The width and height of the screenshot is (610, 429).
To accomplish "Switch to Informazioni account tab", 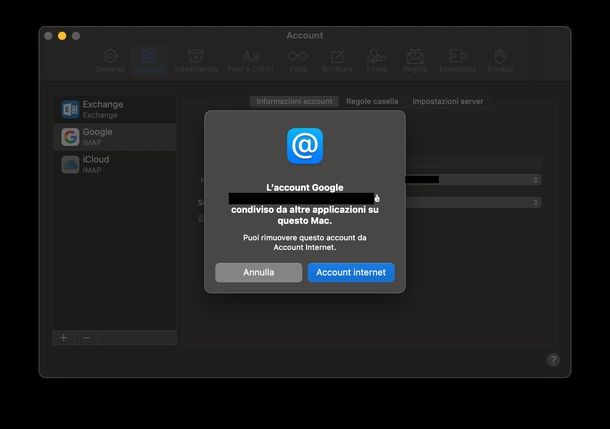I will click(x=294, y=101).
